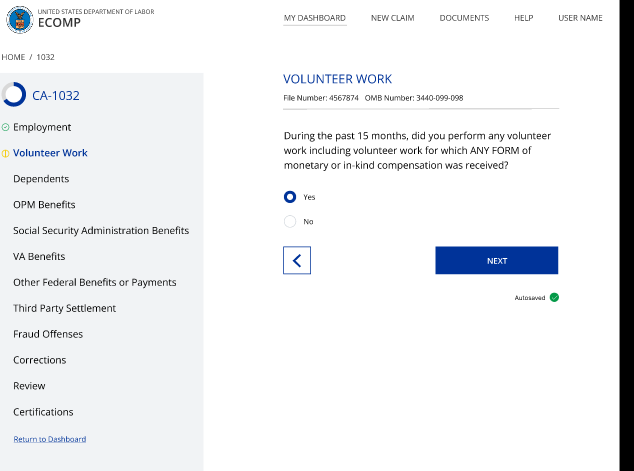Open New Claim in top navigation

pos(392,18)
